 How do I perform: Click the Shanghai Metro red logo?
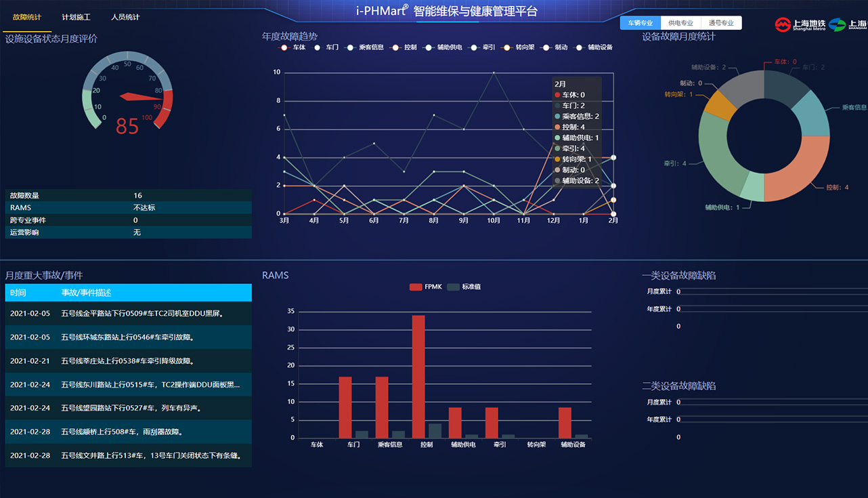coord(800,24)
